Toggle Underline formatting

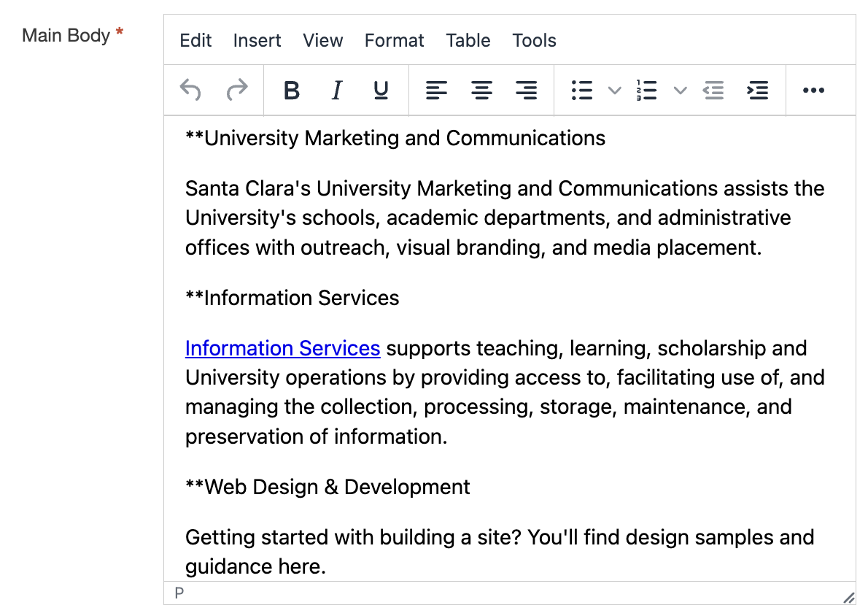(x=381, y=90)
